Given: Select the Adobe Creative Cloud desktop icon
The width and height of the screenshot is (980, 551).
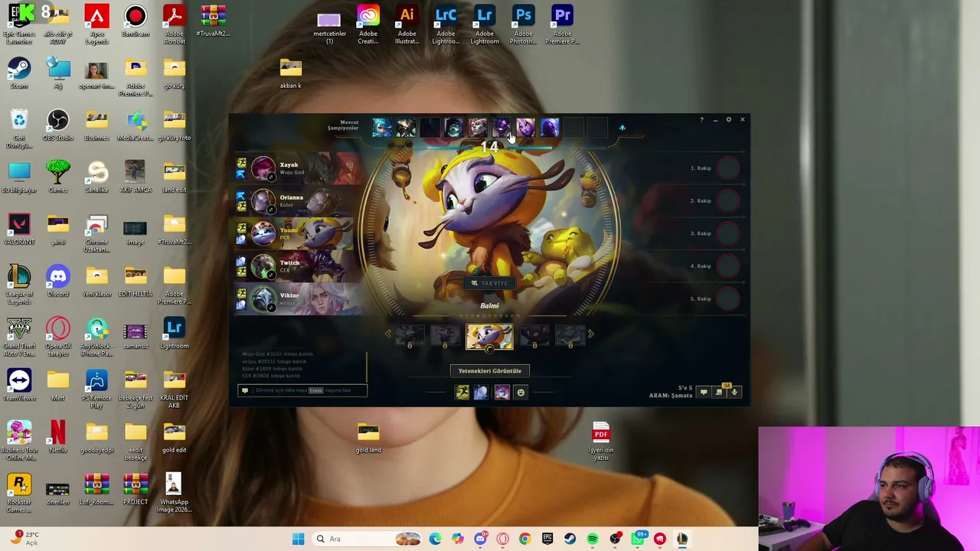Looking at the screenshot, I should (367, 24).
